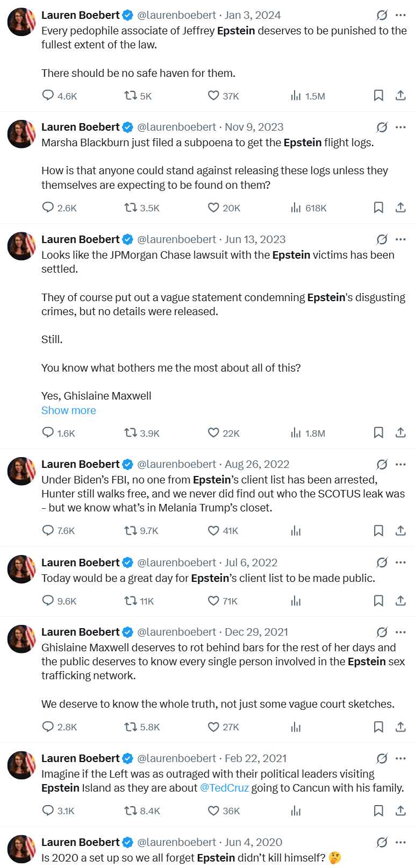Repost the Dec 29, 2021 Ghislaine Maxwell tweet
Image resolution: width=415 pixels, height=868 pixels.
coord(131,727)
